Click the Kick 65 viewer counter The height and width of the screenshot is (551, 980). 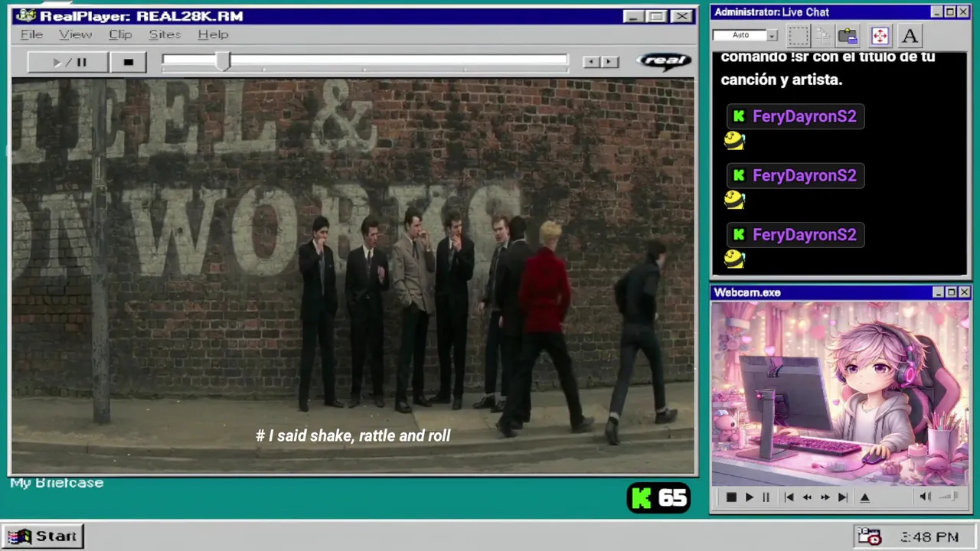pos(658,499)
